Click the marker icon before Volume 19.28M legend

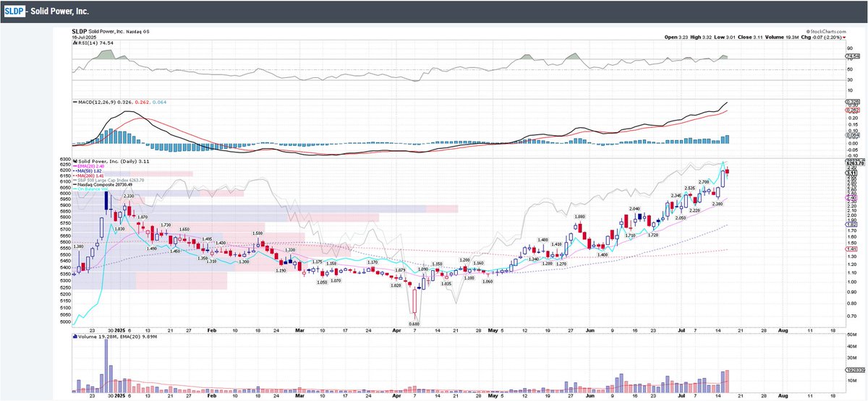click(x=74, y=337)
